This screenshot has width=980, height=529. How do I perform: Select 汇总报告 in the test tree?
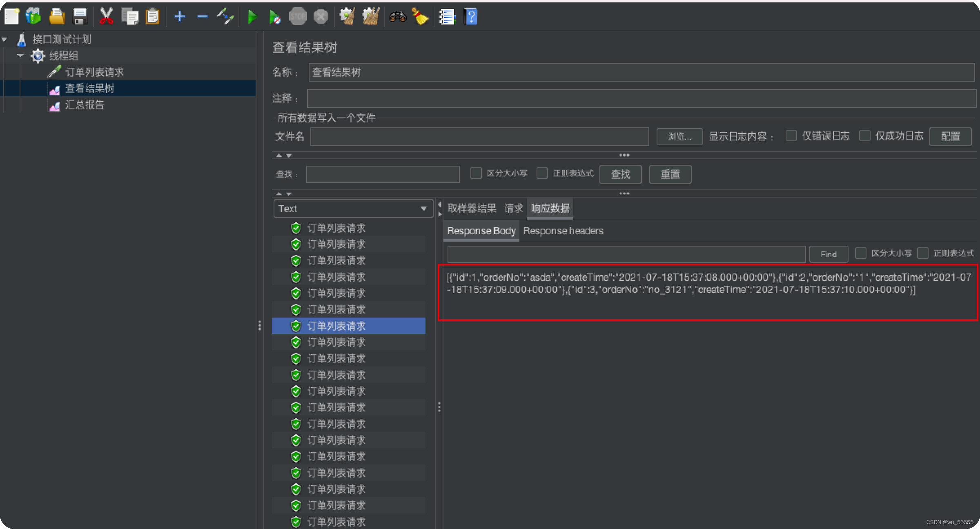coord(85,105)
